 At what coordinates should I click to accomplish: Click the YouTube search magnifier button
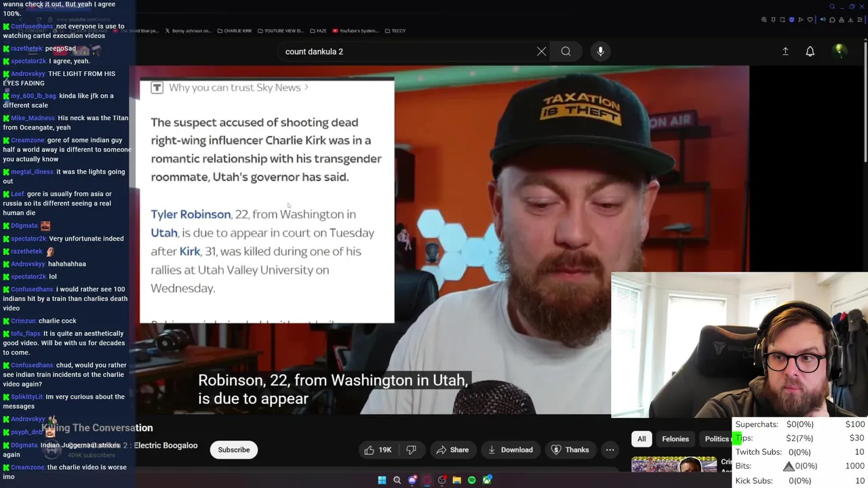pos(566,52)
